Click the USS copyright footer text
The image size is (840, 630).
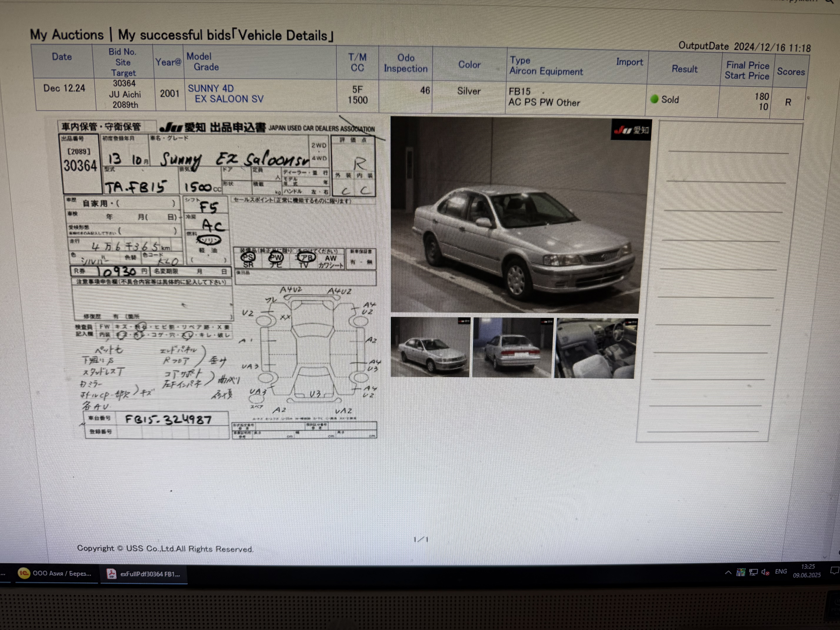pos(165,548)
